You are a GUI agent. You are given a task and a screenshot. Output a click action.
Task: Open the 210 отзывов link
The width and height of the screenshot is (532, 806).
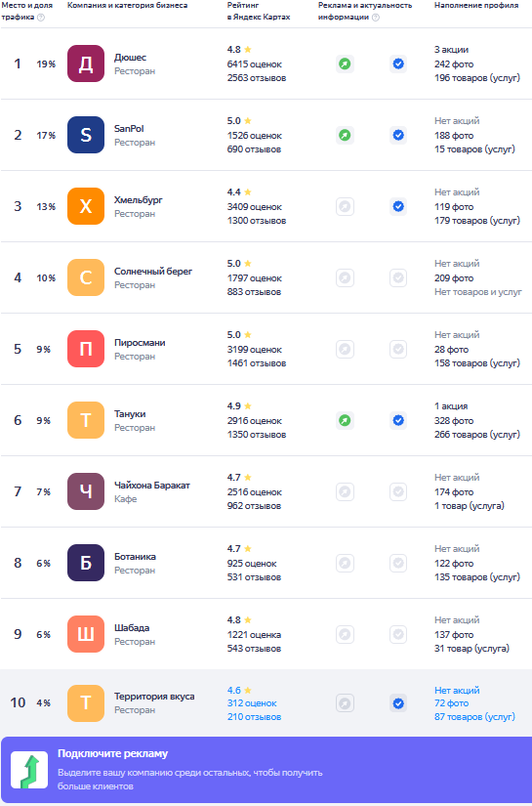[254, 717]
